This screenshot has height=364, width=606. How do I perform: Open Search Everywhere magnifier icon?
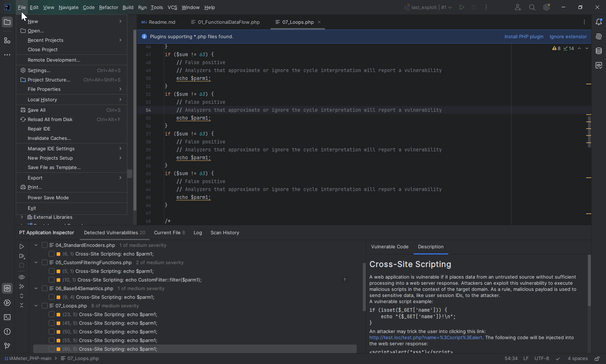click(532, 7)
